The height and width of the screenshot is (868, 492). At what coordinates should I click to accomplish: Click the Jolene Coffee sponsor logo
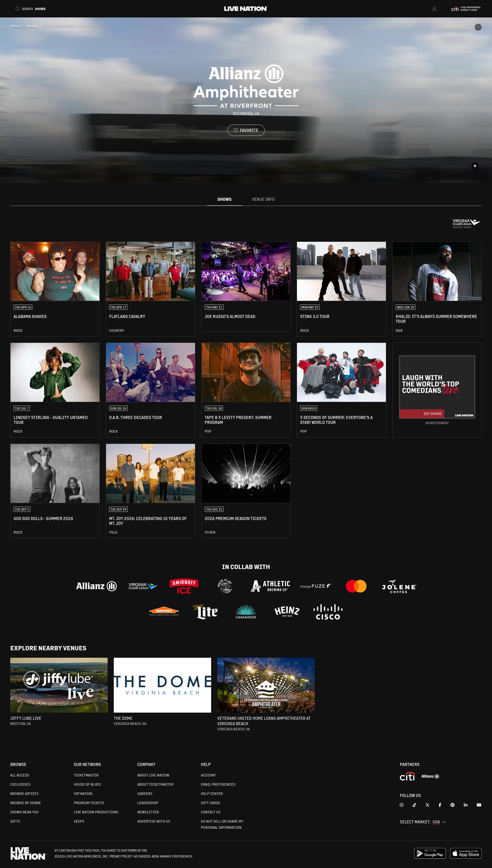(399, 587)
